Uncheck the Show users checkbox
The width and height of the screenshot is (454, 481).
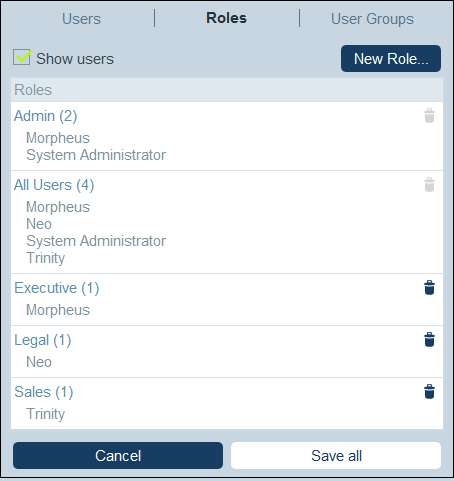(22, 57)
